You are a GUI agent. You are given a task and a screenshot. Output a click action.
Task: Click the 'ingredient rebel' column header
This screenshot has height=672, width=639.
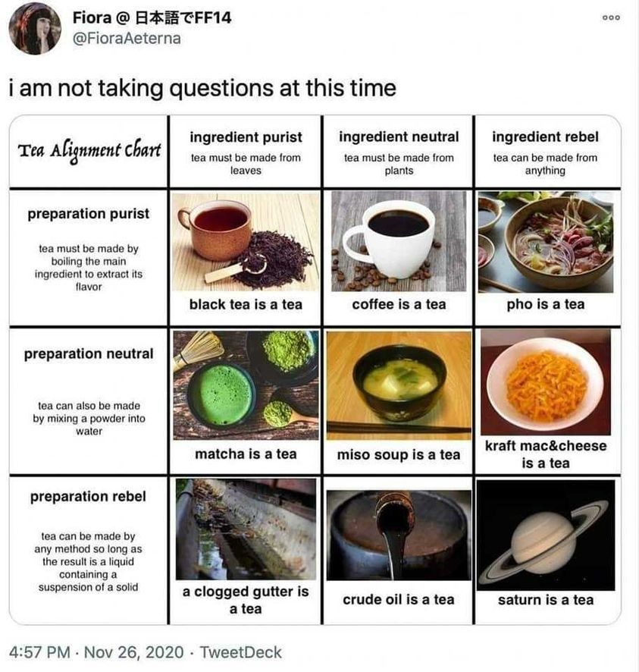point(545,137)
